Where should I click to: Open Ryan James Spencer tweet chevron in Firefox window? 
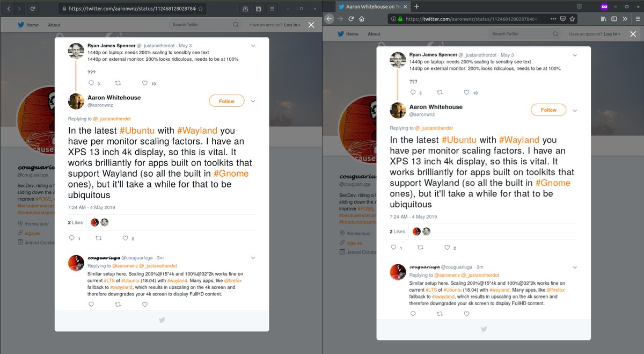pyautogui.click(x=575, y=55)
